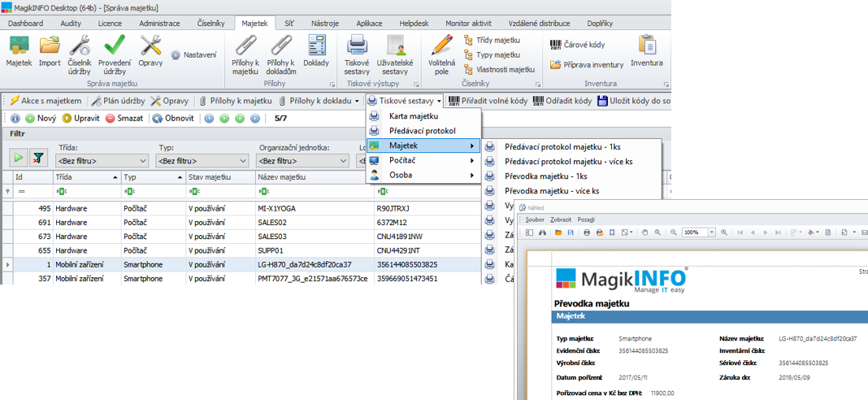This screenshot has width=868, height=400.
Task: Click the zoom out magnifier in Náhled
Action: coord(673,233)
